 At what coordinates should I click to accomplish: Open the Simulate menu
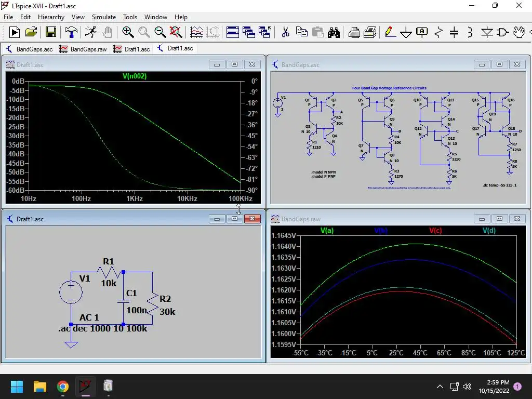pos(104,17)
